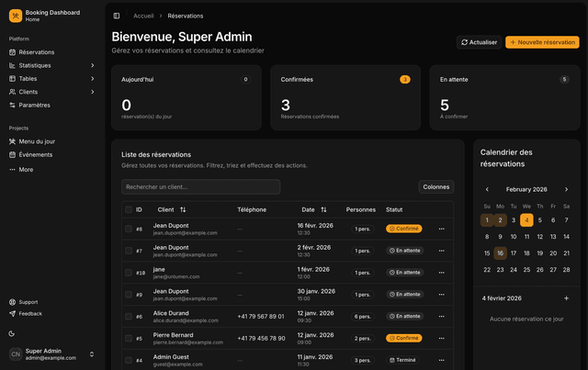Select the checkbox for reservation #10
Screen dimensions: 588x370
coord(129,273)
